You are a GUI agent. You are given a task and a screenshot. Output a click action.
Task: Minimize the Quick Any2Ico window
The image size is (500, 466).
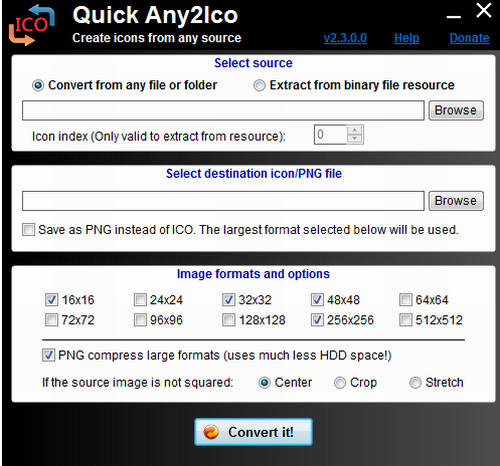pyautogui.click(x=454, y=16)
